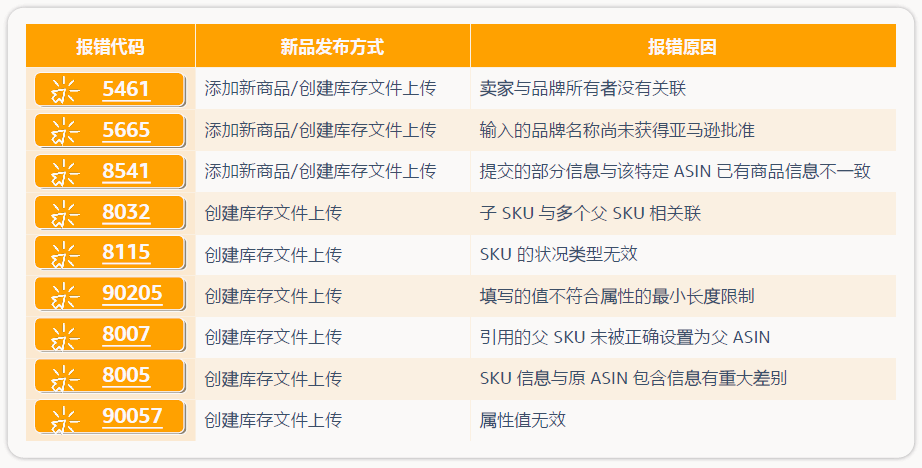Image resolution: width=922 pixels, height=468 pixels.
Task: Click 卖家与品牌所有者没有关联 cell
Action: 683,89
